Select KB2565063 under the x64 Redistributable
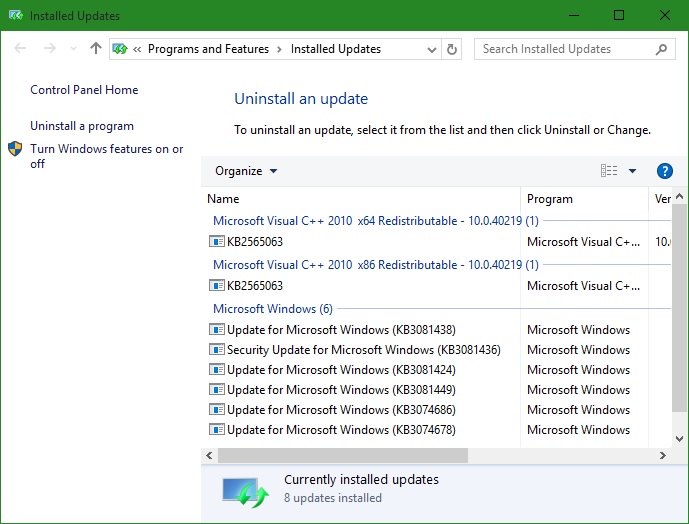The height and width of the screenshot is (524, 689). pos(255,242)
